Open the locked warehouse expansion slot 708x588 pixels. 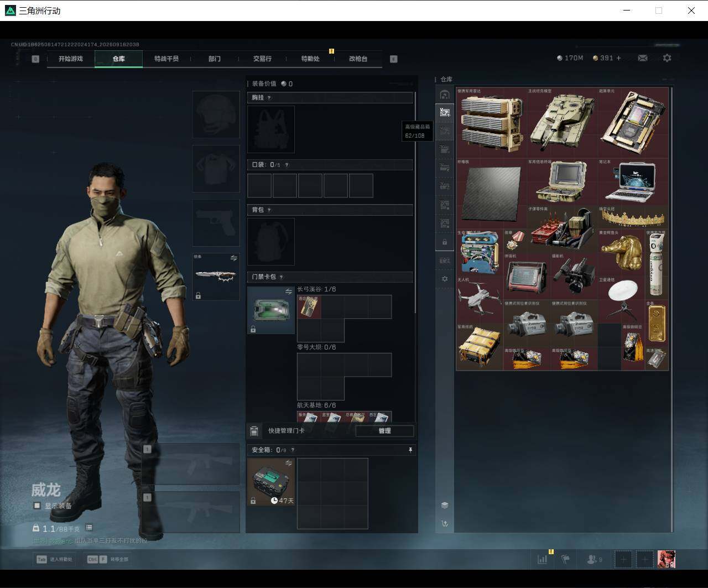coord(445,242)
